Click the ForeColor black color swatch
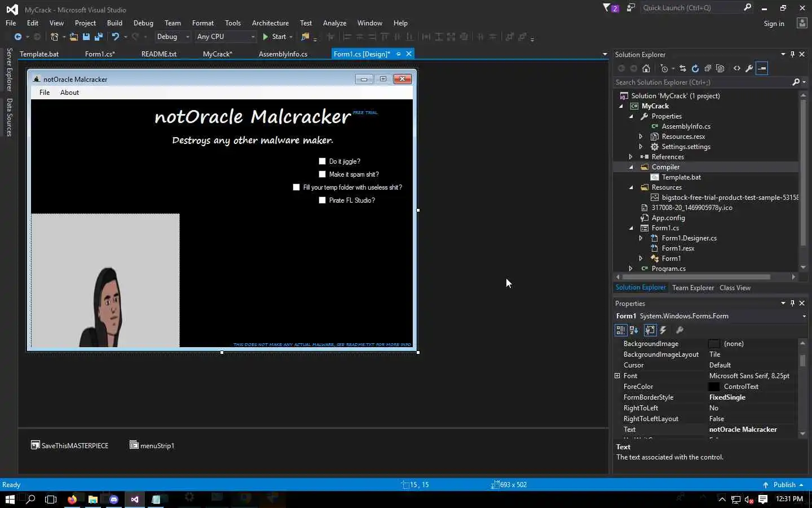Viewport: 812px width, 508px height. tap(714, 387)
